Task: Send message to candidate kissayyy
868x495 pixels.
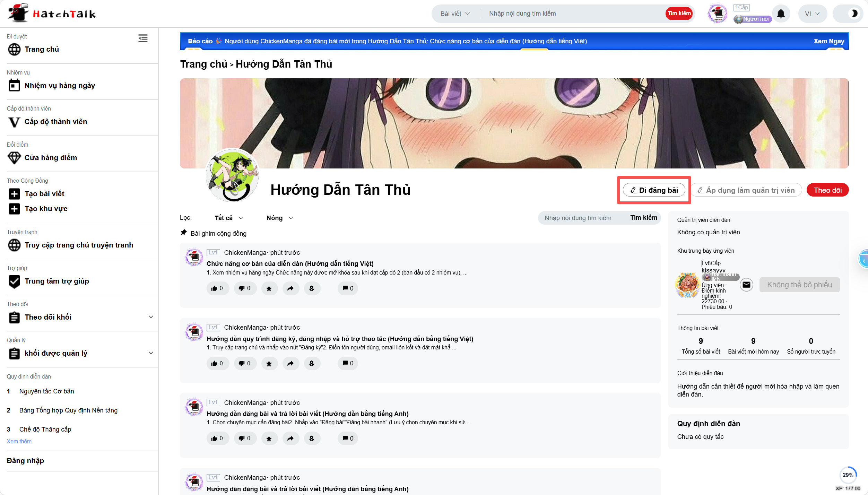Action: (746, 285)
